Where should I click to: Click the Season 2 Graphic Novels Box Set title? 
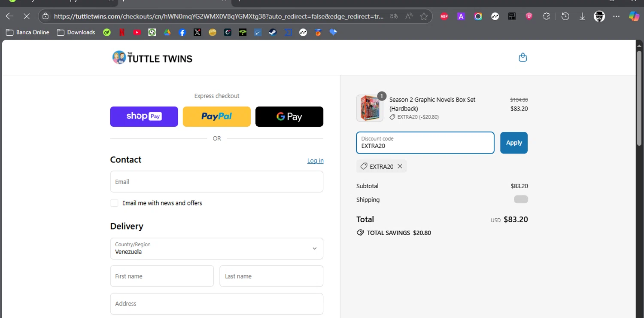tap(432, 104)
